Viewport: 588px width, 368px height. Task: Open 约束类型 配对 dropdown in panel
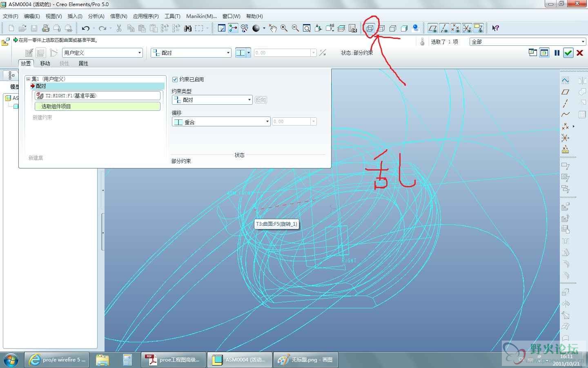click(212, 100)
